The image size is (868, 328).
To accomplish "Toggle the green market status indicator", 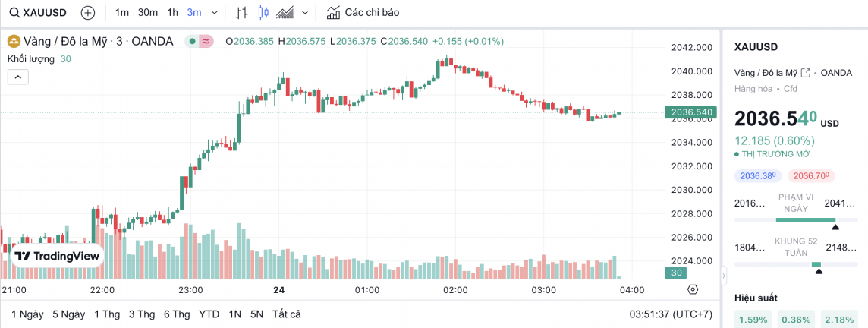I will point(193,41).
